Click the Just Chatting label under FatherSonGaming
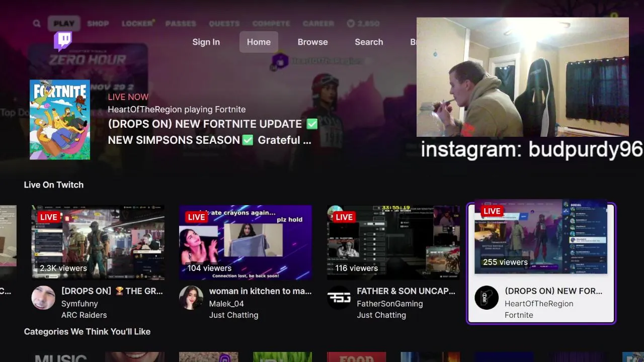Screen dimensions: 644x362 [x=381, y=315]
